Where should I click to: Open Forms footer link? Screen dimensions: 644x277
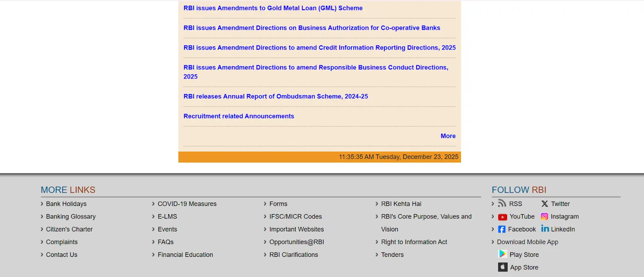pyautogui.click(x=278, y=204)
